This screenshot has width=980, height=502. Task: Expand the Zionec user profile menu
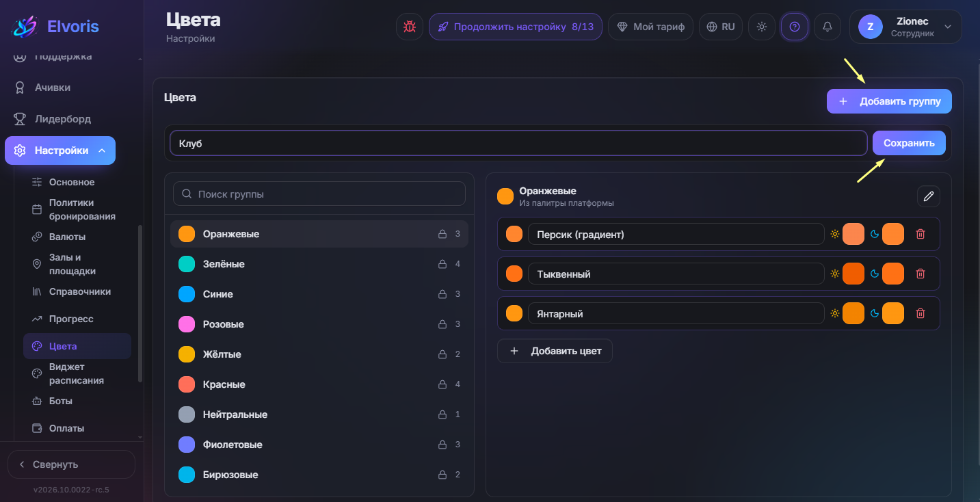tap(905, 27)
